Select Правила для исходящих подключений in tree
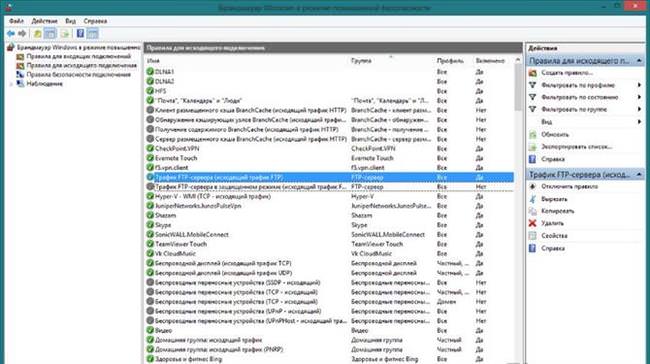 (81, 66)
